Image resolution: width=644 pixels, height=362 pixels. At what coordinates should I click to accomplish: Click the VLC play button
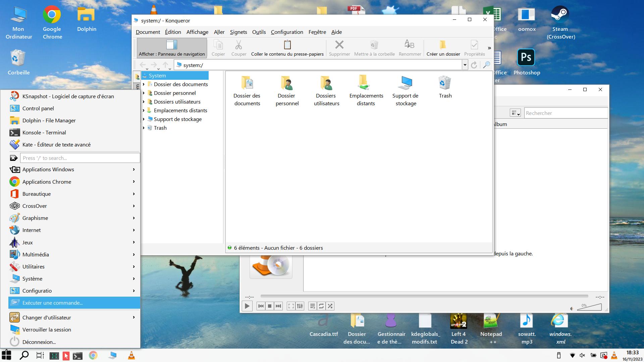click(247, 306)
